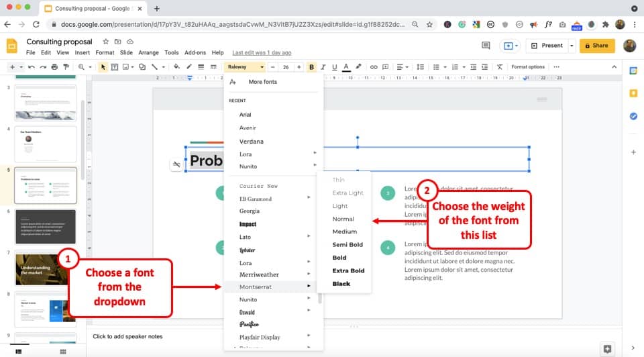The height and width of the screenshot is (357, 644).
Task: Click the Add comment icon in toolbar
Action: [385, 67]
